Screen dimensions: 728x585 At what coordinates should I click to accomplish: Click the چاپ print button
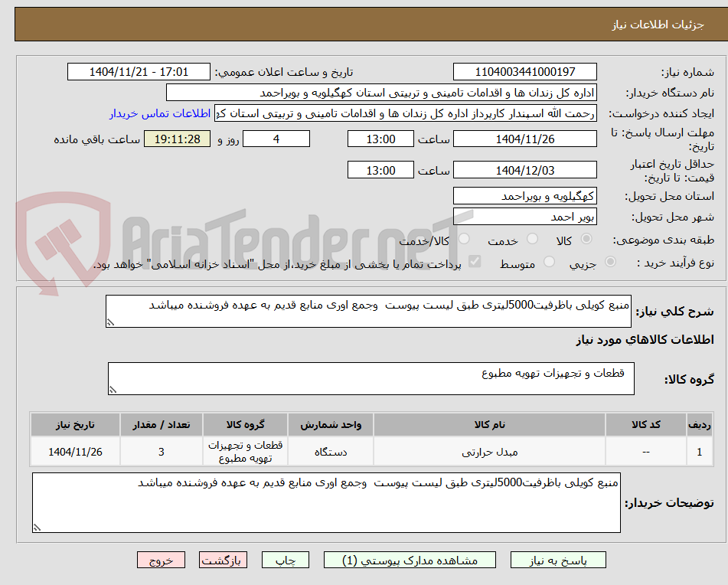coord(285,560)
